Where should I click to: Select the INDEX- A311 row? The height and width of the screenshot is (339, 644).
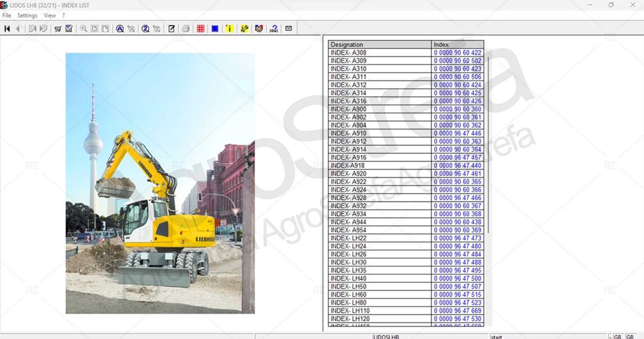(x=406, y=77)
